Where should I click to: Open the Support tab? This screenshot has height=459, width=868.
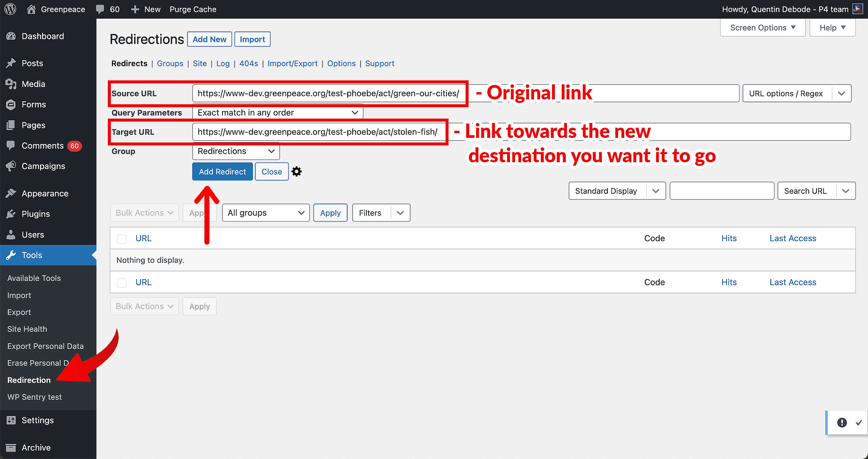pos(380,63)
